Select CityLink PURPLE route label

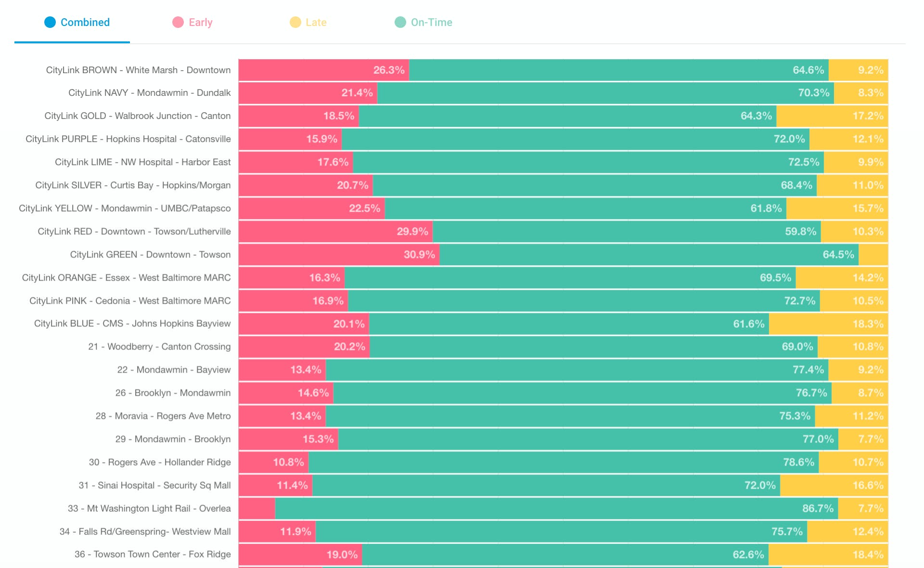coord(128,139)
